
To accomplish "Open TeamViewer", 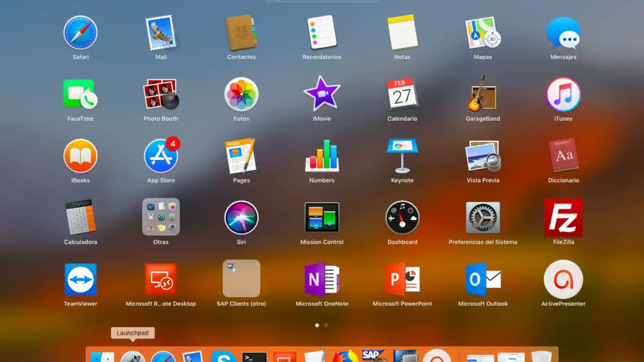I will pyautogui.click(x=80, y=279).
